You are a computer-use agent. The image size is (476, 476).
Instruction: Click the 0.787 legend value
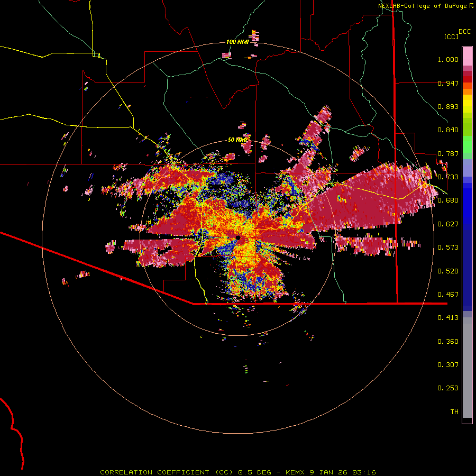click(x=448, y=153)
